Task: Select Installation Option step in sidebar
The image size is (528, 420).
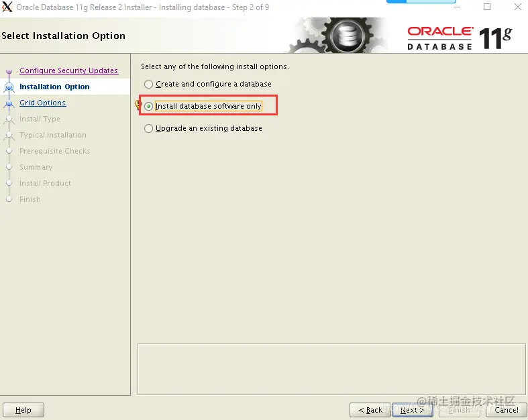Action: click(54, 87)
